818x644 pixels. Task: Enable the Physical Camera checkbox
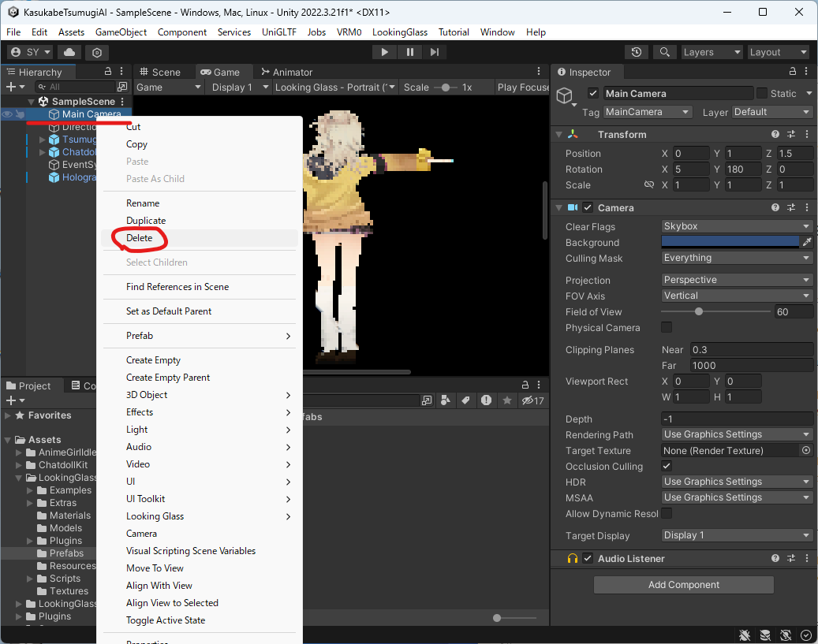(x=667, y=327)
